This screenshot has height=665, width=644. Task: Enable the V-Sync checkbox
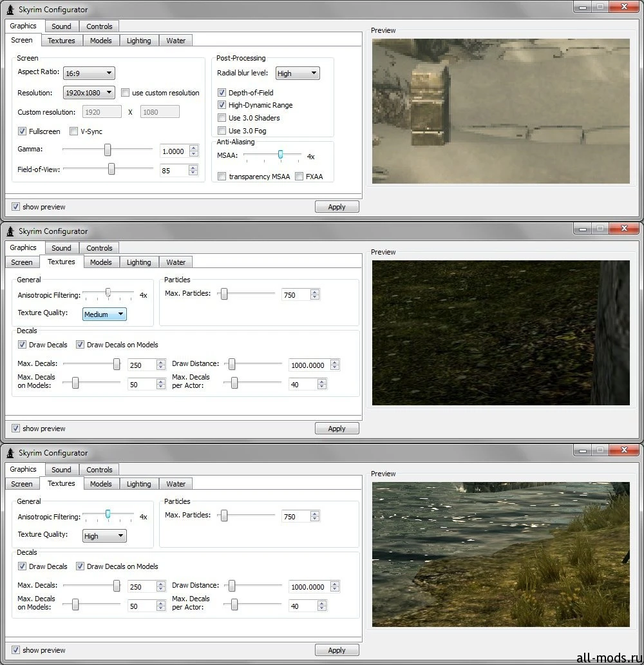(73, 131)
